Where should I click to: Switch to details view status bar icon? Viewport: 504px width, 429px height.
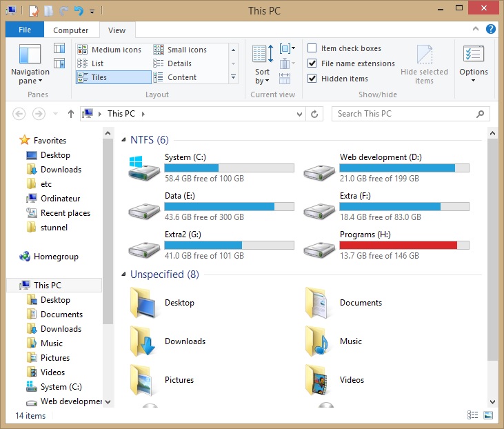tap(472, 415)
